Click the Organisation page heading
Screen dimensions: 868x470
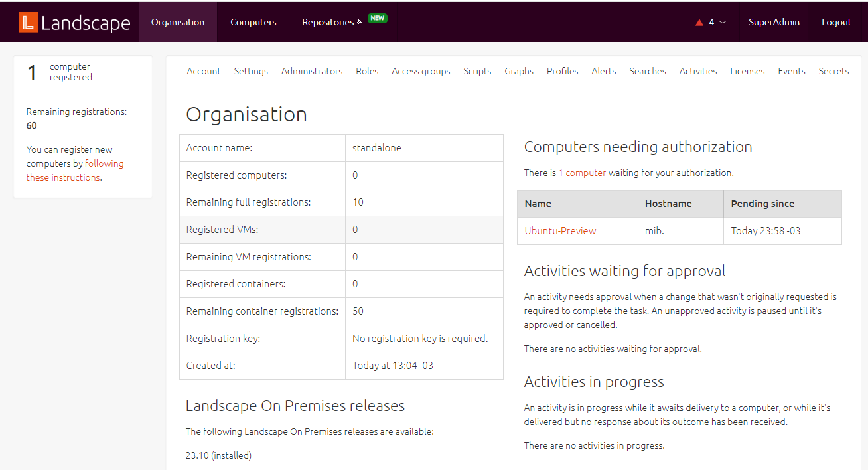[x=246, y=115]
